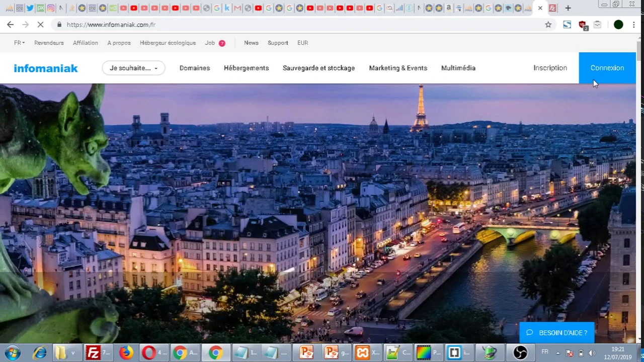Open the Windows Start menu
The height and width of the screenshot is (362, 644).
point(13,352)
